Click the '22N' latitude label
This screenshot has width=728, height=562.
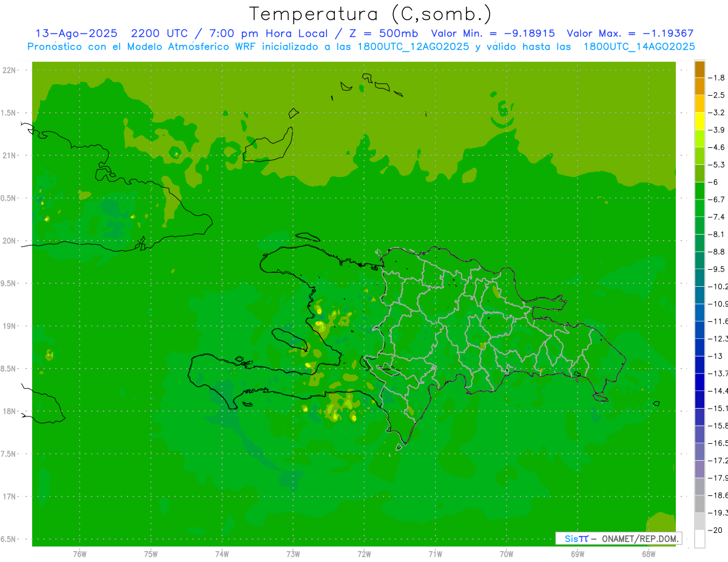[8, 70]
